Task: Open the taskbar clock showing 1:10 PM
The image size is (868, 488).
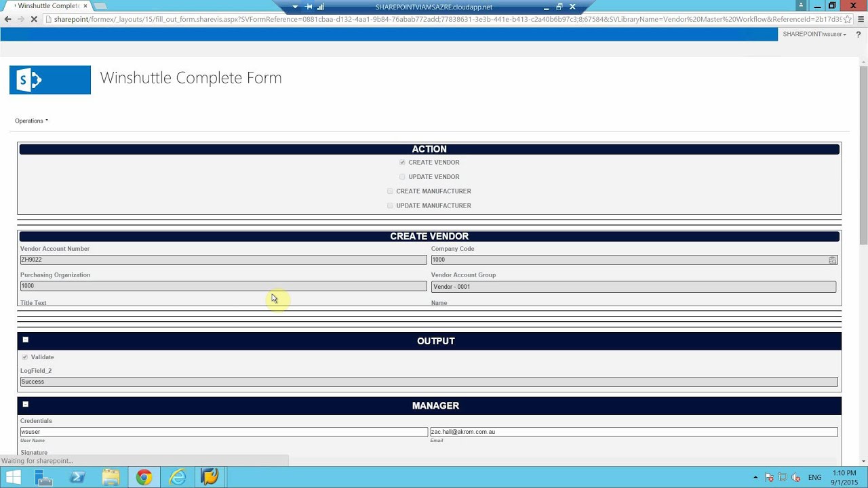Action: [x=844, y=477]
